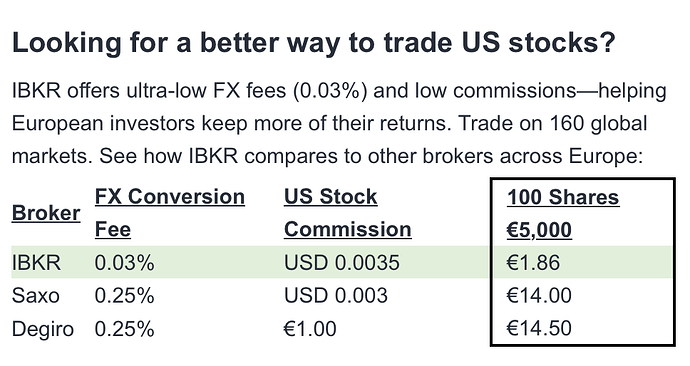Select the IBKR broker name cell
Screen dimensions: 690x366
coord(36,263)
